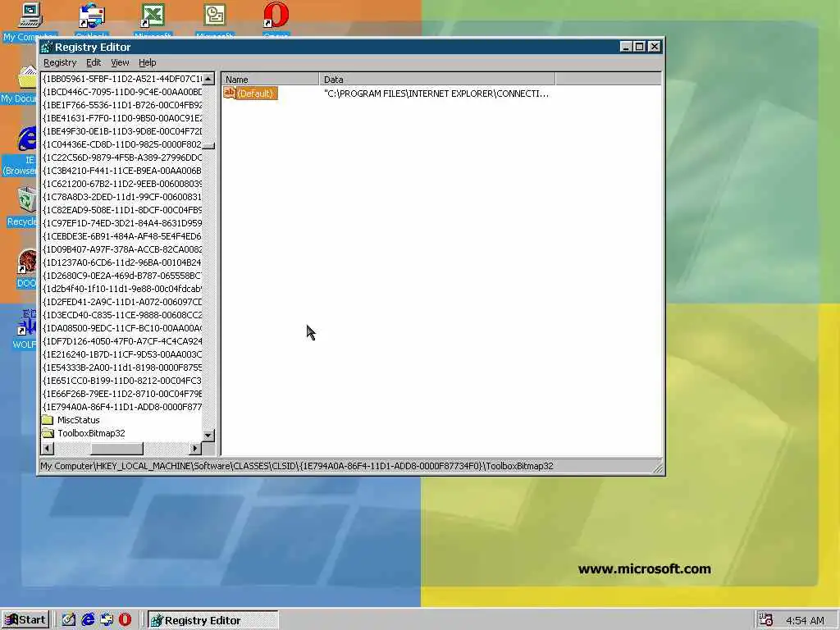840x630 pixels.
Task: Select key {1C3B4210-F441-11CE-B9EA
Action: [122, 171]
